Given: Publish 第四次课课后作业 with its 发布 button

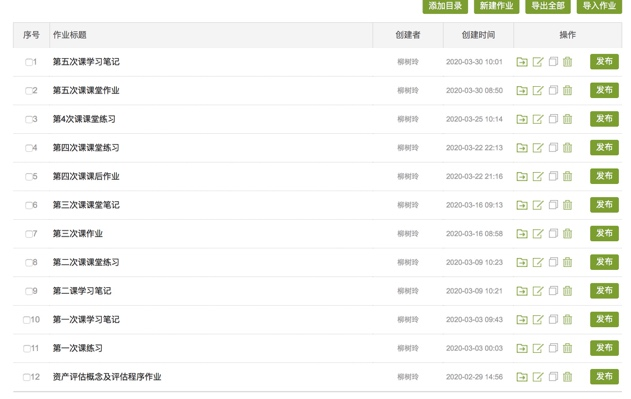Looking at the screenshot, I should click(x=604, y=176).
